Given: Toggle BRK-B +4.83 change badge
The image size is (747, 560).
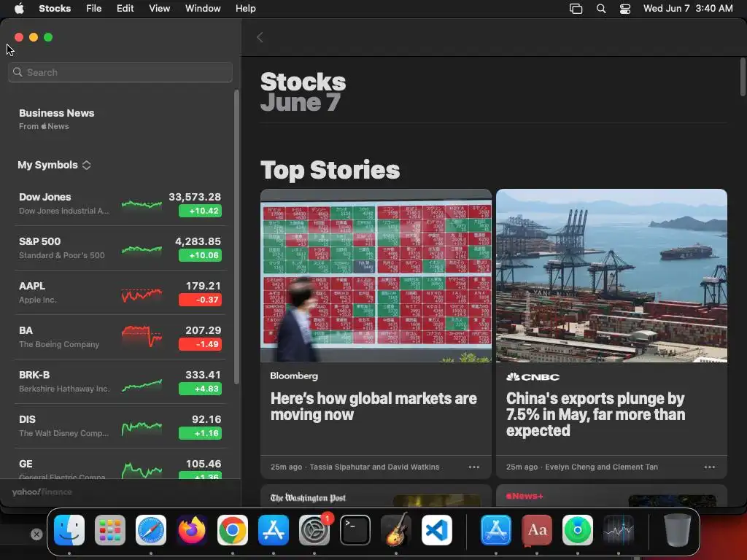Looking at the screenshot, I should pyautogui.click(x=200, y=389).
